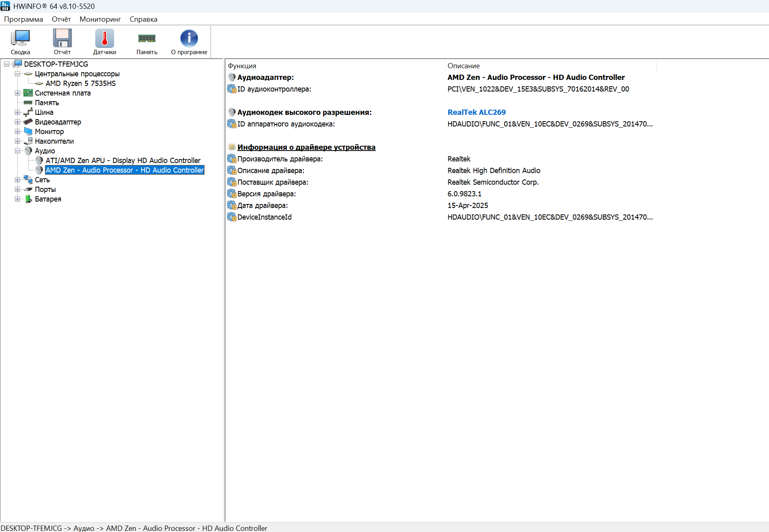
Task: Click the Отчёт floppy disk icon
Action: point(62,39)
